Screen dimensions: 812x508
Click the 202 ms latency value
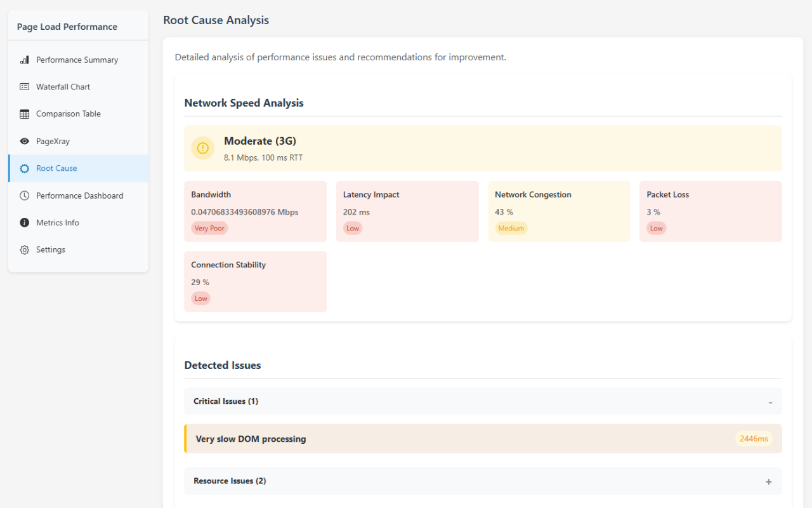pos(357,212)
